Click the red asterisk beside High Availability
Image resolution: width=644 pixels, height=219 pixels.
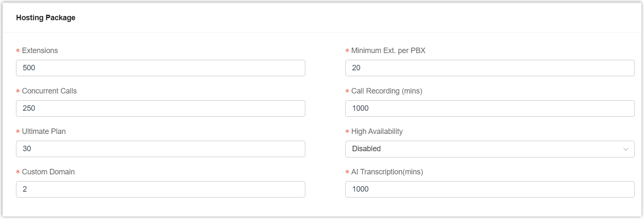point(347,132)
